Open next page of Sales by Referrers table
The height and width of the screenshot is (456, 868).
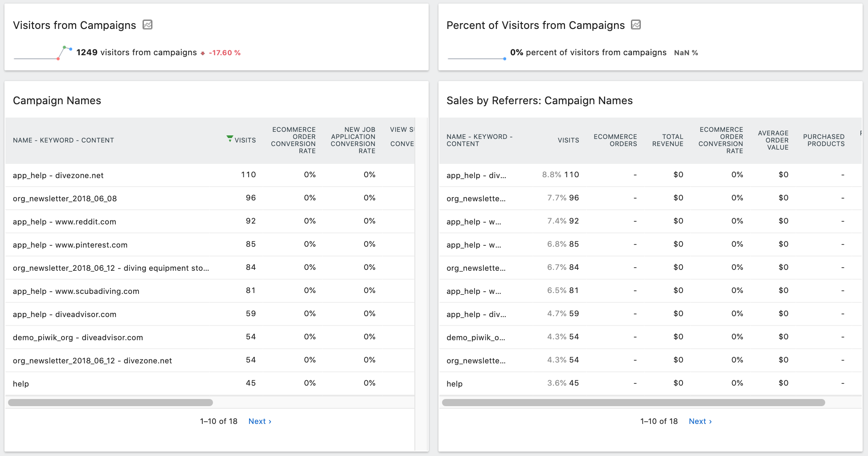point(700,421)
